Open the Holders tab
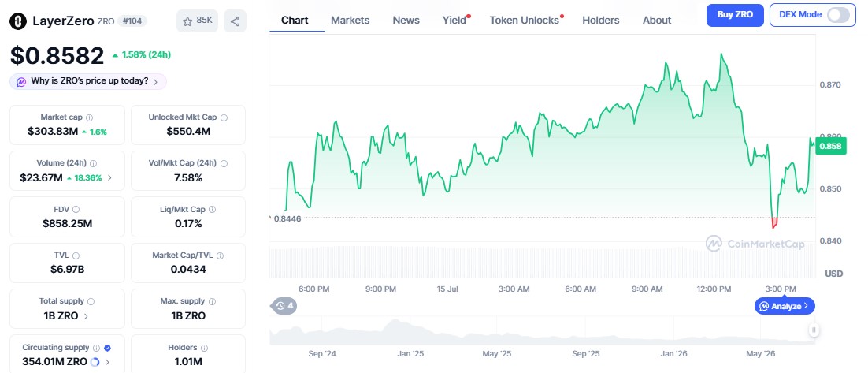The image size is (868, 373). 601,20
